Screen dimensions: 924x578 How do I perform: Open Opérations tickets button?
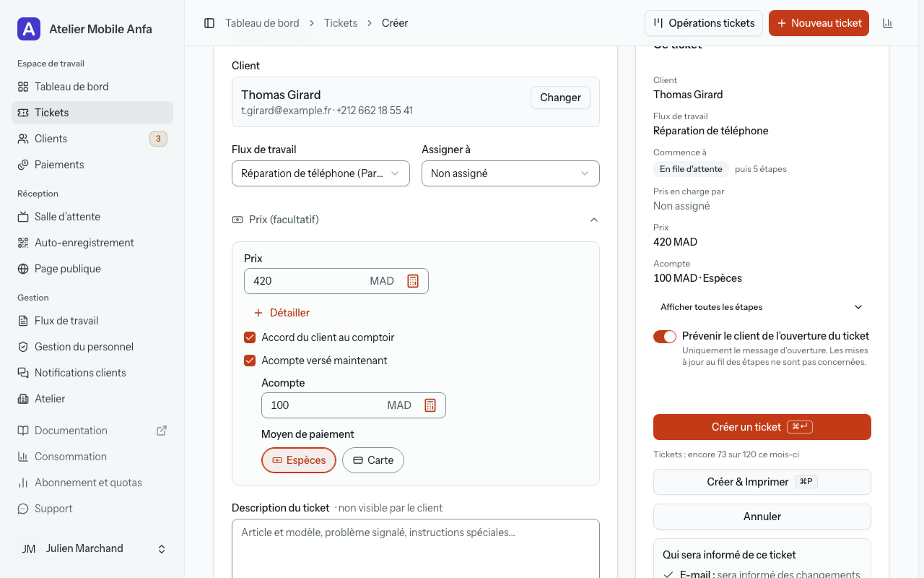(704, 23)
